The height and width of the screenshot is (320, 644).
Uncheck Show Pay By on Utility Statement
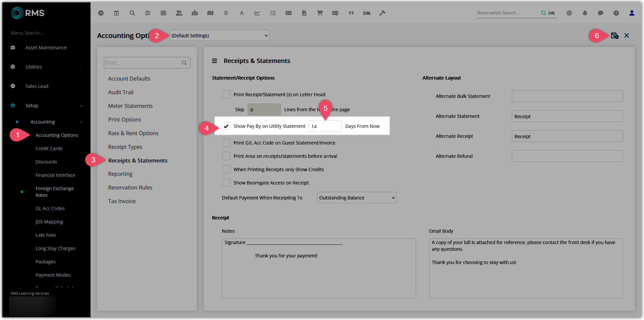pos(226,126)
